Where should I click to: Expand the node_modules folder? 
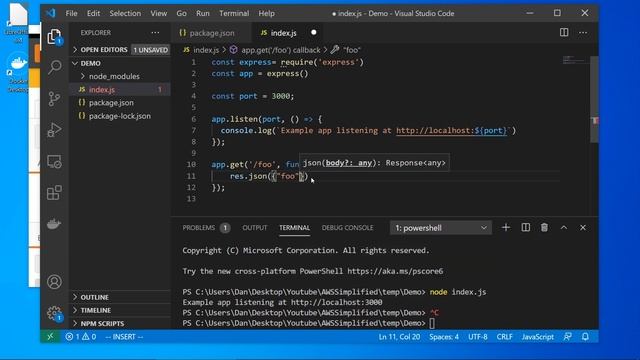120,76
